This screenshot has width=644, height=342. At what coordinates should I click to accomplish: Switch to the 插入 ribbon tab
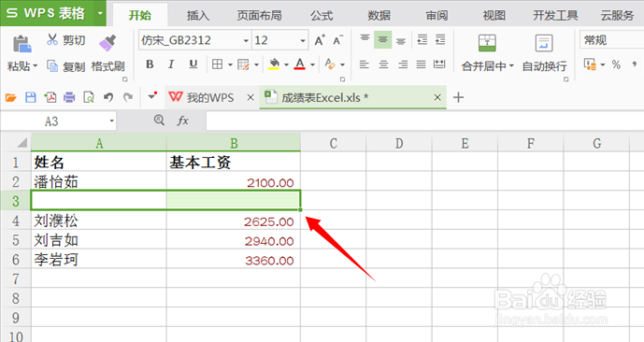click(198, 16)
